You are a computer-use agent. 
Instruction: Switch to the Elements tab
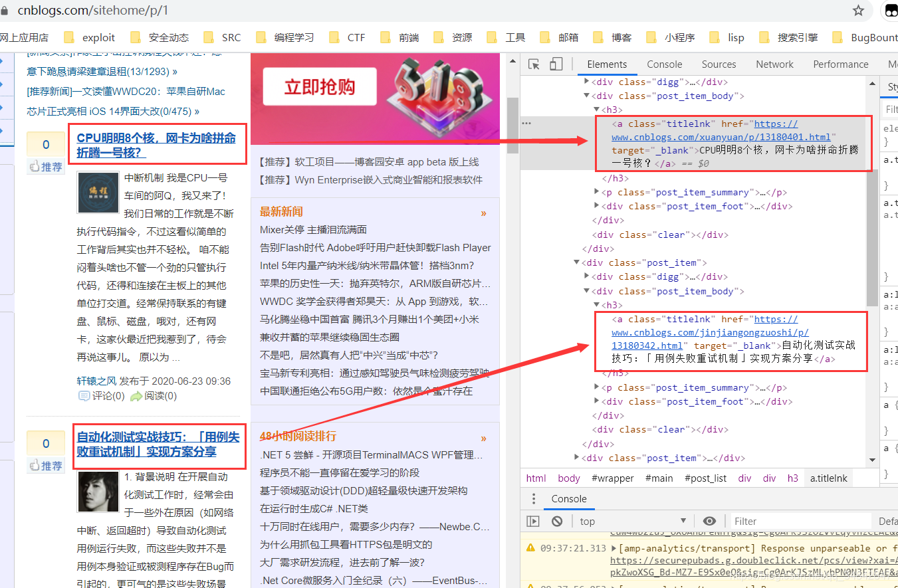607,64
